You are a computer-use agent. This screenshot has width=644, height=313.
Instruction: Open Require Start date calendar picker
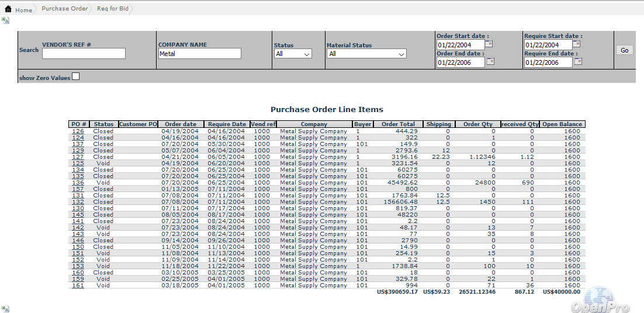pos(577,44)
